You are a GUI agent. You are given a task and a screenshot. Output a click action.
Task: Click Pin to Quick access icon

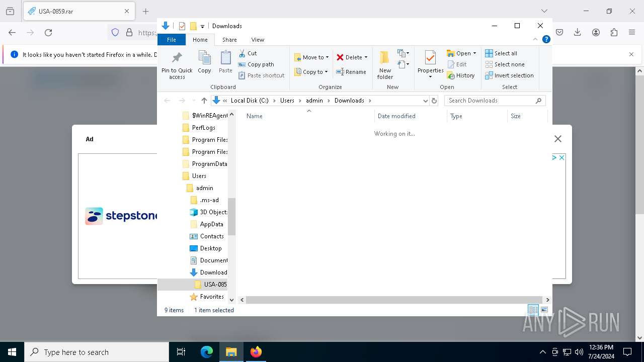[177, 57]
